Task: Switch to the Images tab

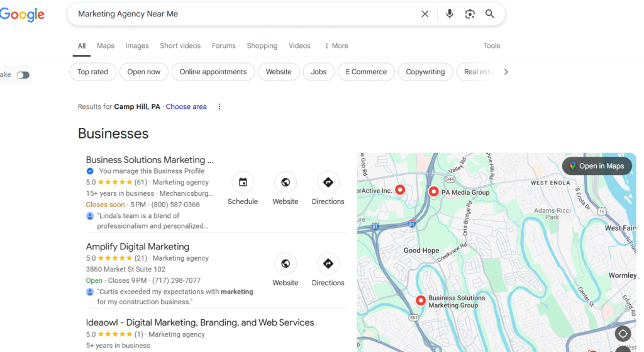Action: pos(137,45)
